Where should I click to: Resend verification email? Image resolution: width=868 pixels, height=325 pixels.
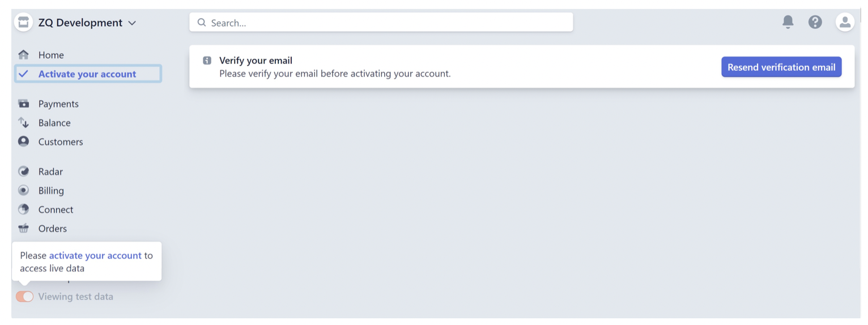(781, 67)
